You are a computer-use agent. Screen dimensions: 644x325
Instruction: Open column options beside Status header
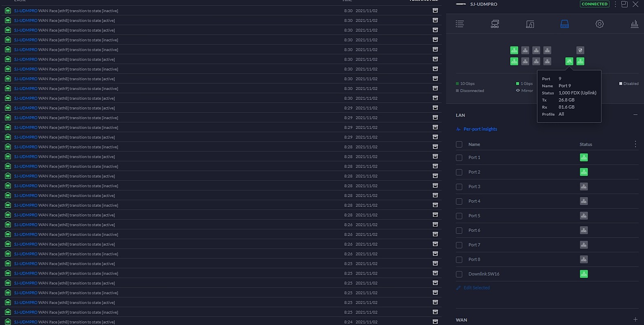pyautogui.click(x=635, y=144)
